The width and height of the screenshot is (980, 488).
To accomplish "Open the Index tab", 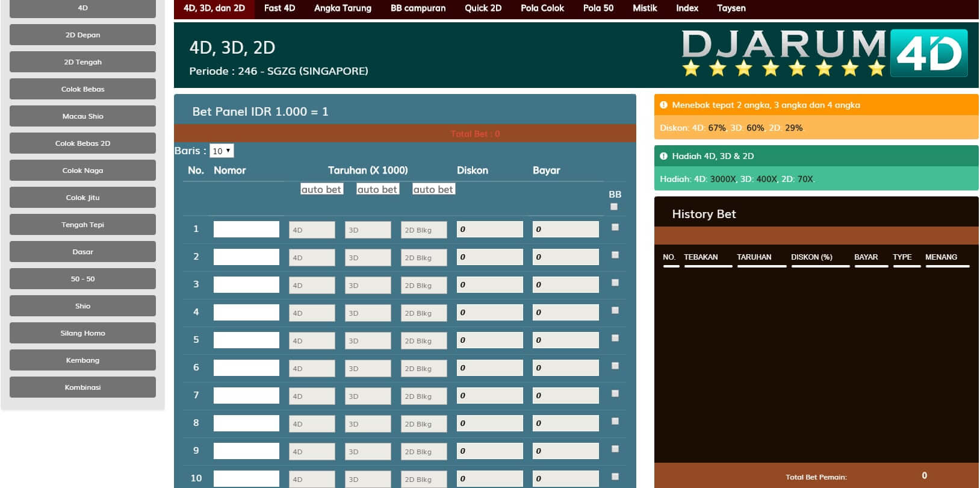I will click(x=687, y=8).
